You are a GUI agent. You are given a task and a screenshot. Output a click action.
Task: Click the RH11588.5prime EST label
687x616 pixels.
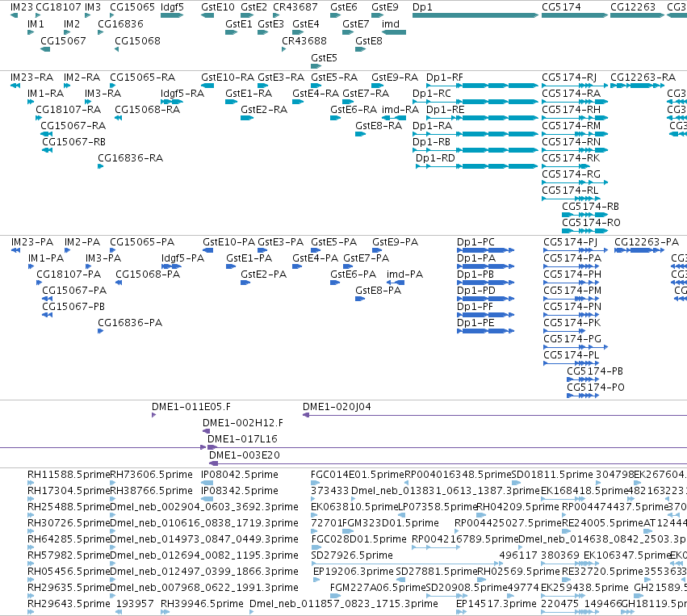(x=69, y=475)
